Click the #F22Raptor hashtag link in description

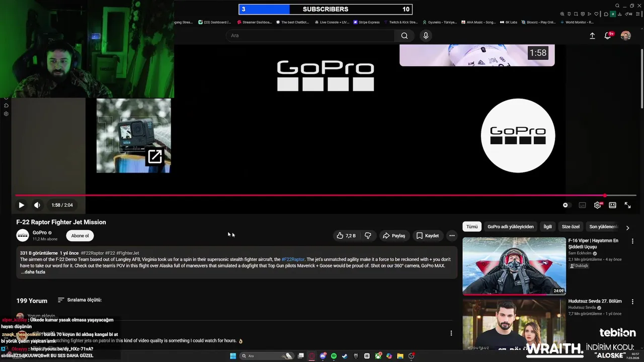293,259
